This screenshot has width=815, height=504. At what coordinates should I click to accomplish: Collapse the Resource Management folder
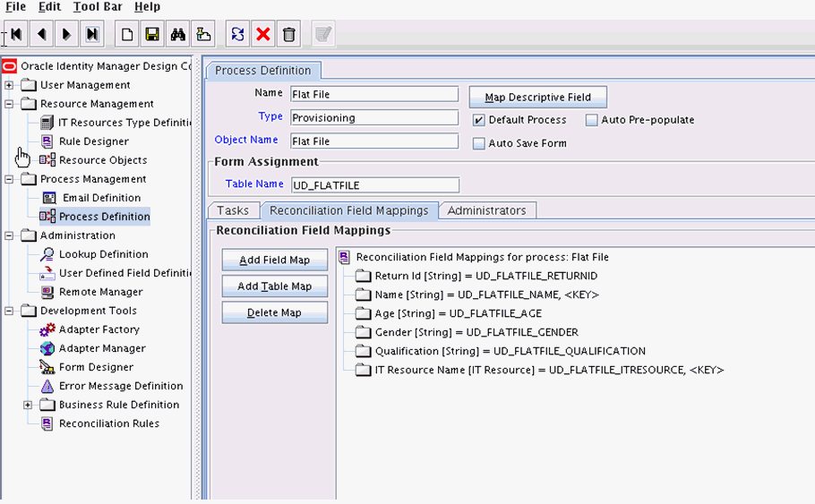pos(9,104)
